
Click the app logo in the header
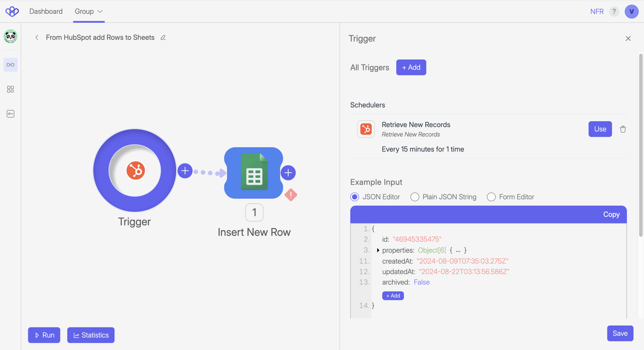click(12, 11)
